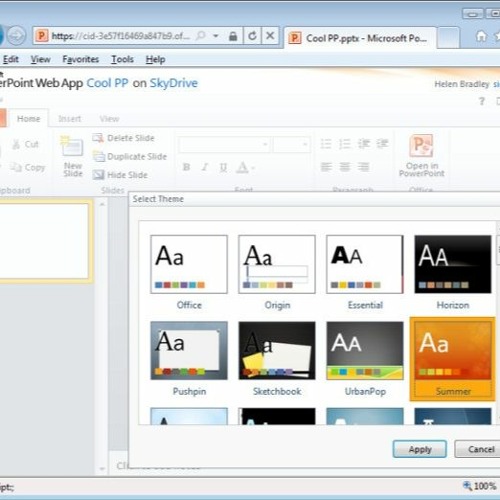Center align text
This screenshot has height=500, width=500.
click(345, 166)
